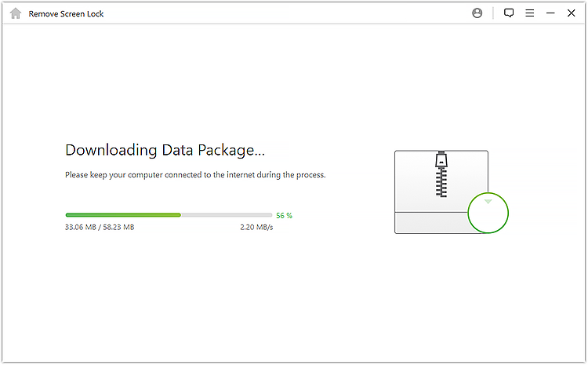This screenshot has width=588, height=365.
Task: Click the green download circle icon
Action: tap(488, 213)
